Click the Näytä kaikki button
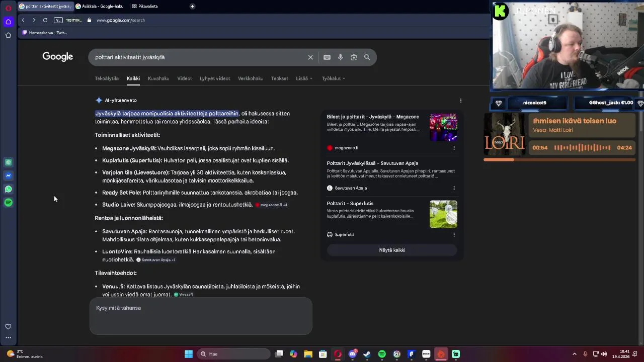 click(x=392, y=250)
